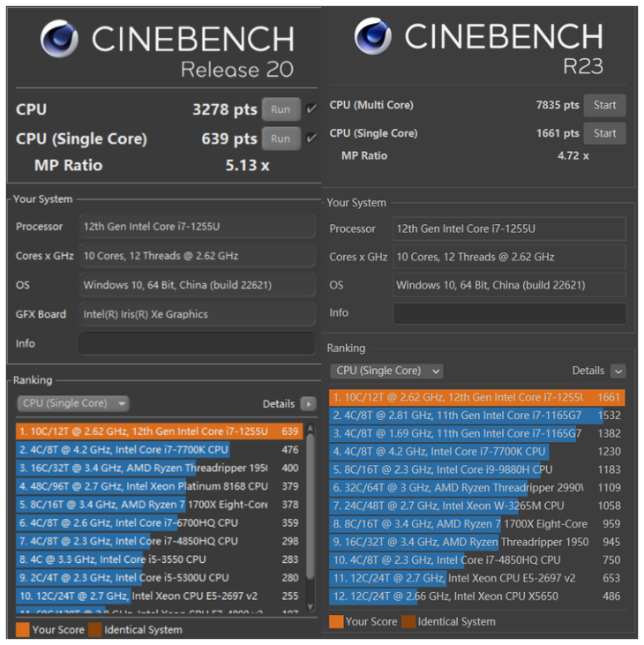Select R23 ranking row Xeon X5650 scoring 486
The image size is (644, 645).
point(477,596)
